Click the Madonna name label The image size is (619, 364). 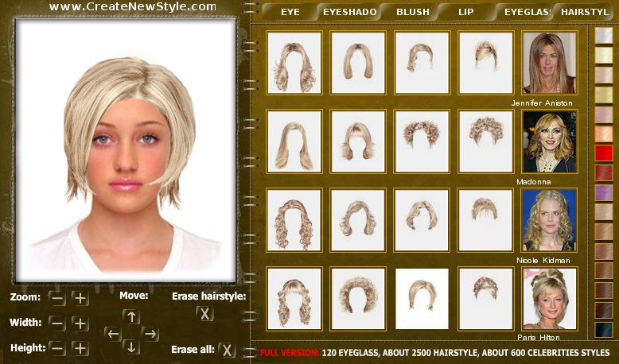(533, 182)
